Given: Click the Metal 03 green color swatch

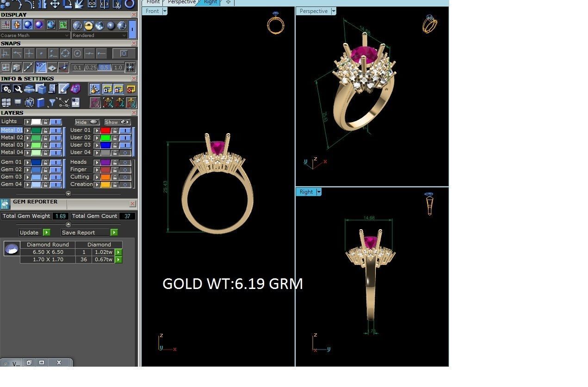Looking at the screenshot, I should [x=36, y=145].
